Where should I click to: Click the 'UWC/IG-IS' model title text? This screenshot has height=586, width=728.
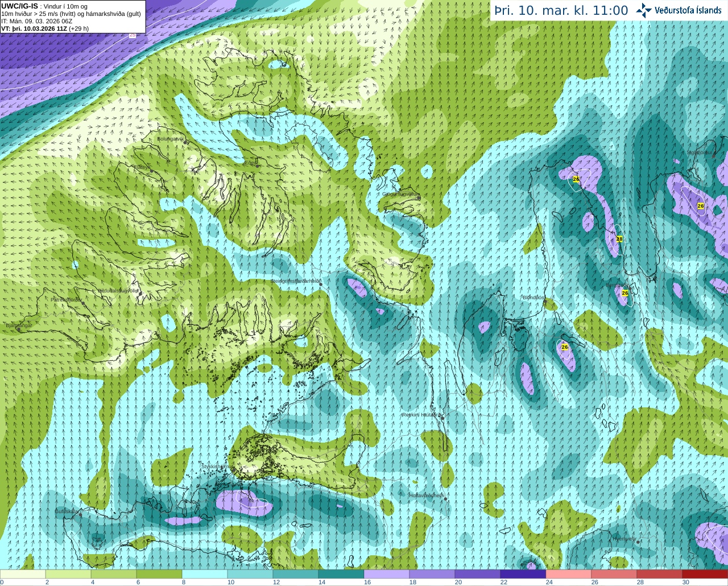[x=20, y=6]
